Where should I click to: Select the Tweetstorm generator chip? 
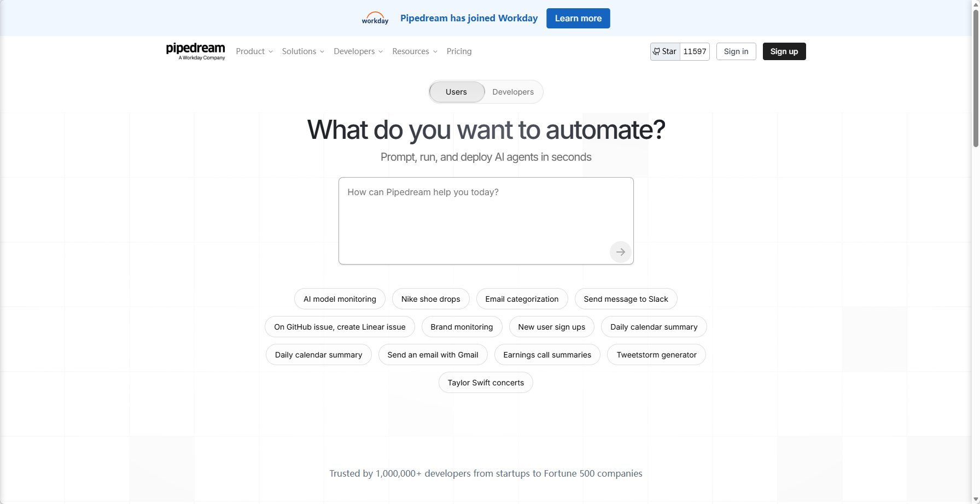click(657, 355)
